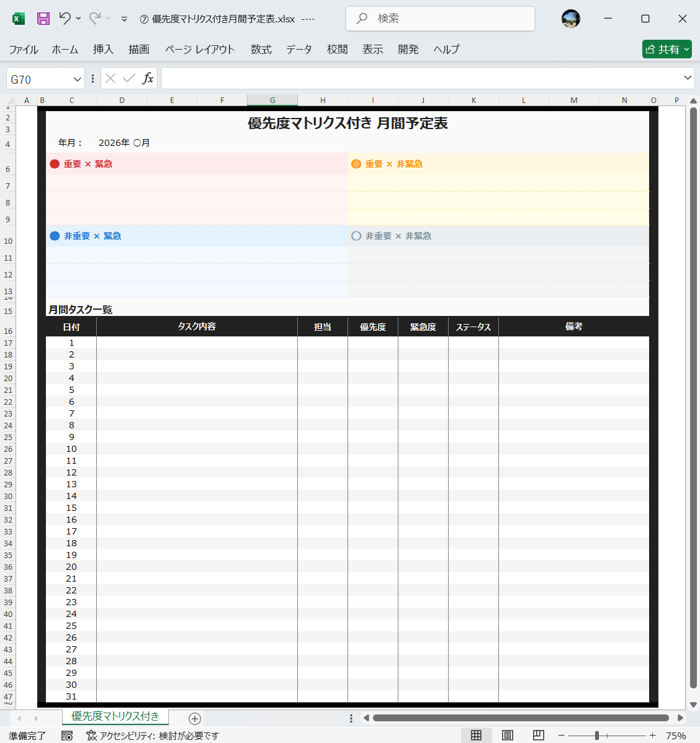Open the 数式 ribbon tab
The height and width of the screenshot is (743, 700).
pyautogui.click(x=261, y=49)
